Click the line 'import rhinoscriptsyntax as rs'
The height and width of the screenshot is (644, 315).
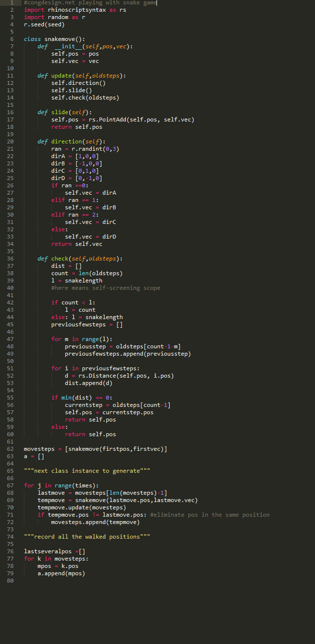point(75,10)
